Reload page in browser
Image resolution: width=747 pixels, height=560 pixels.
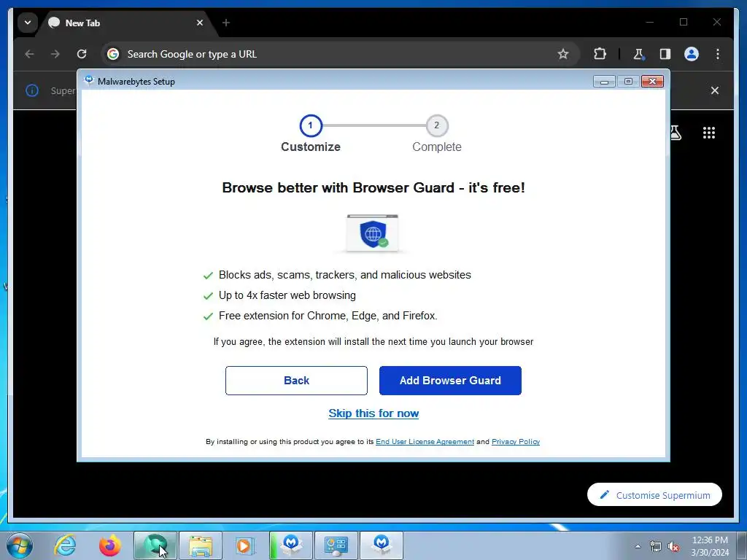[x=82, y=54]
